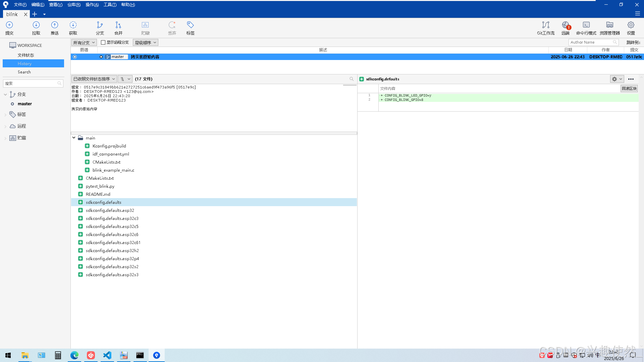Expand 远程 section in sidebar
The height and width of the screenshot is (362, 644).
(x=5, y=126)
